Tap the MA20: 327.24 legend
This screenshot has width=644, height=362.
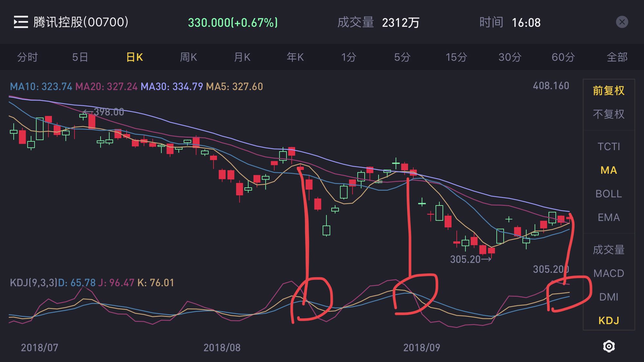[106, 87]
